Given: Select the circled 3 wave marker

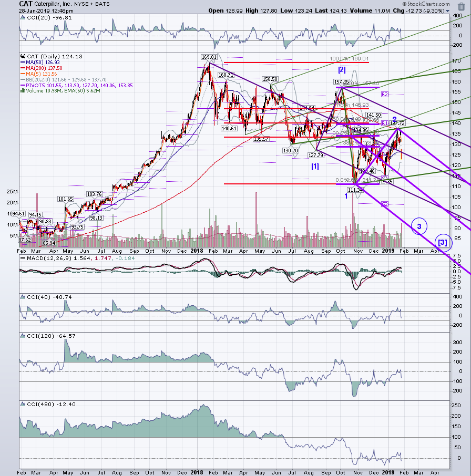Looking at the screenshot, I should [419, 226].
